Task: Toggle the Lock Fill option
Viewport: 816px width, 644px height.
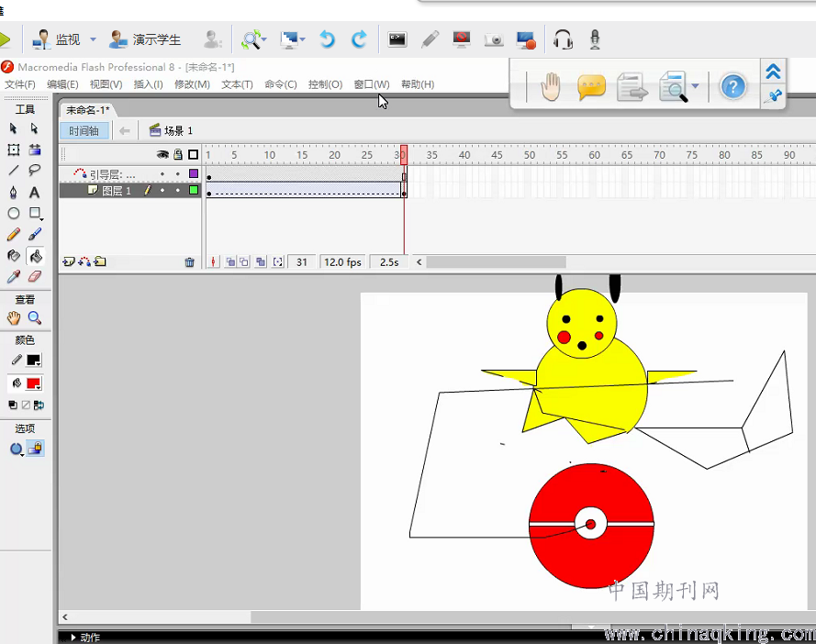Action: [36, 449]
